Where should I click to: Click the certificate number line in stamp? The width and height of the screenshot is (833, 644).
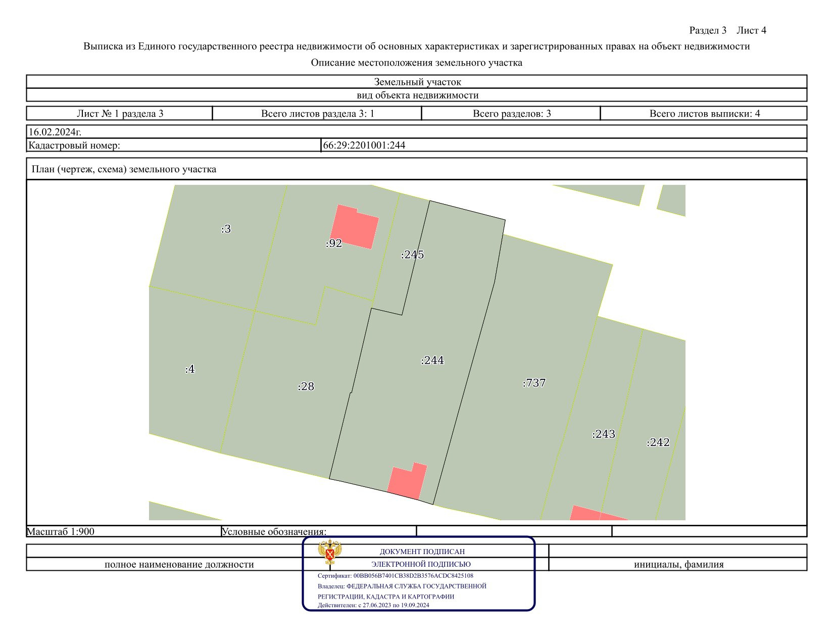396,576
